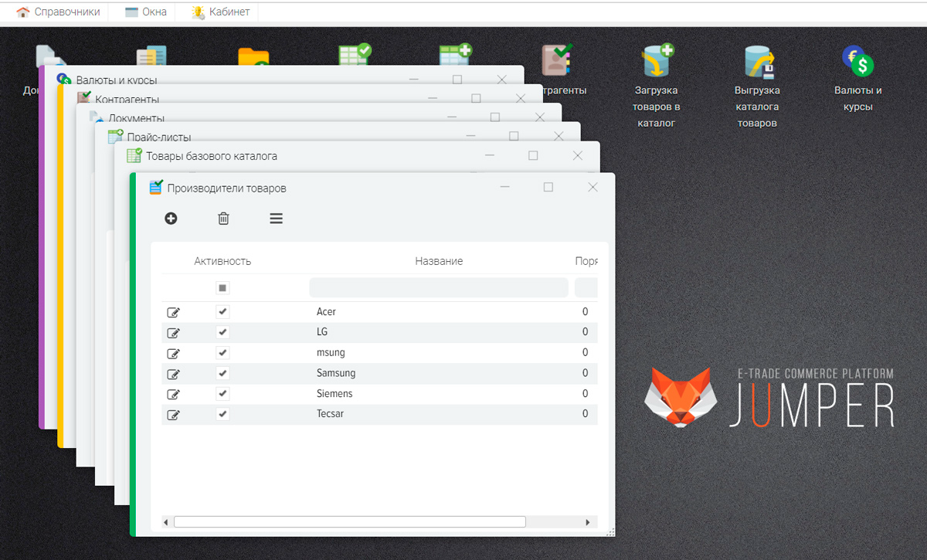
Task: Click the edit icon for Acer row
Action: (174, 312)
